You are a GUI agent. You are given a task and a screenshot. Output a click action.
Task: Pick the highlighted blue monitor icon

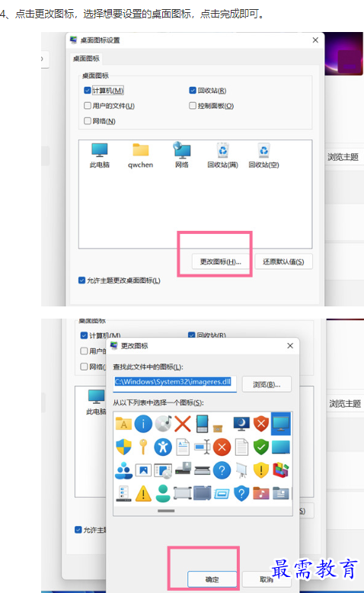[x=281, y=424]
